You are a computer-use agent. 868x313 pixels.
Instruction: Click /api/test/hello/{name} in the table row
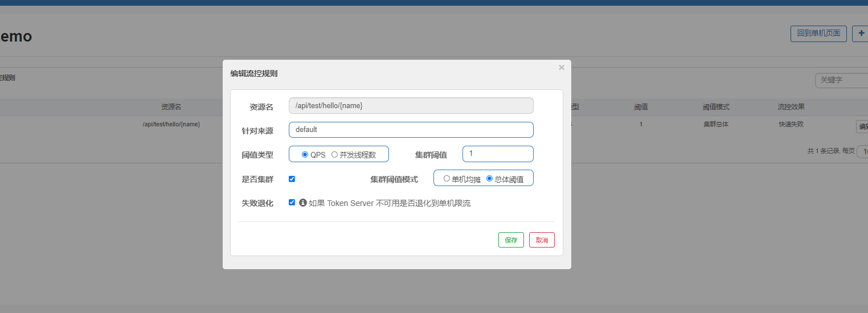tap(171, 124)
